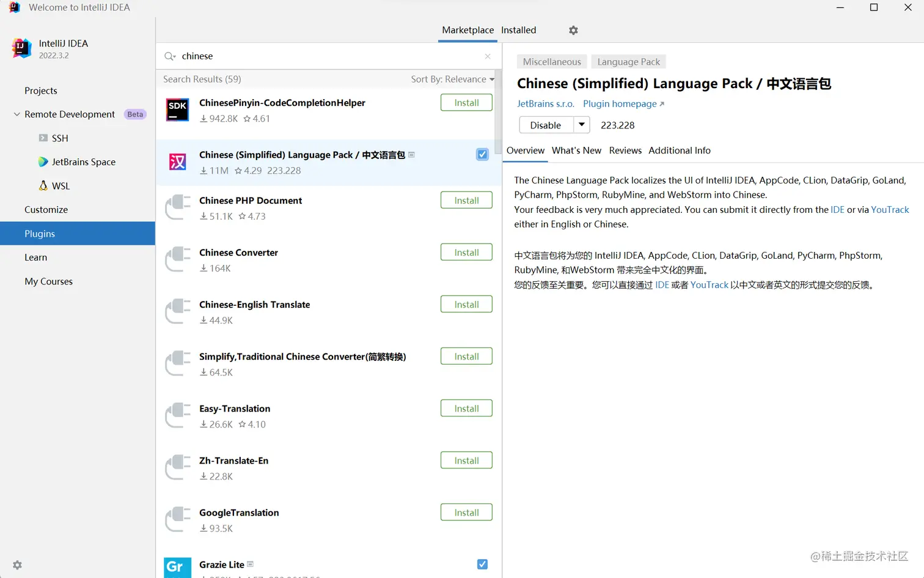Click the English YouTrack link
Image resolution: width=924 pixels, height=578 pixels.
pyautogui.click(x=890, y=210)
